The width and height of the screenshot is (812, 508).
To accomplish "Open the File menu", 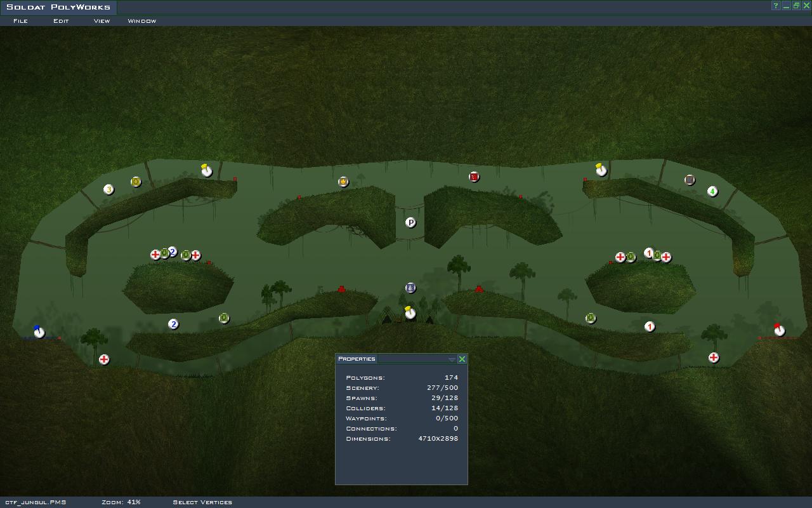I will [20, 21].
